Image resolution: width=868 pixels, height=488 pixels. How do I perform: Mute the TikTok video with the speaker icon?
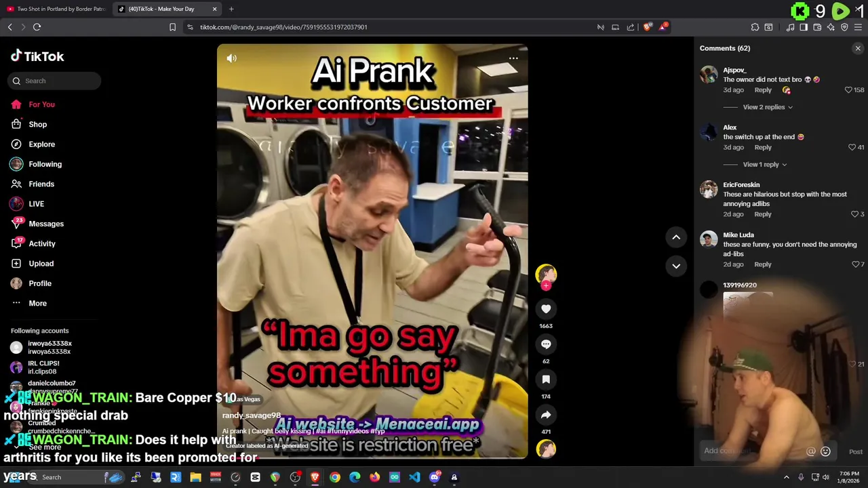point(232,58)
